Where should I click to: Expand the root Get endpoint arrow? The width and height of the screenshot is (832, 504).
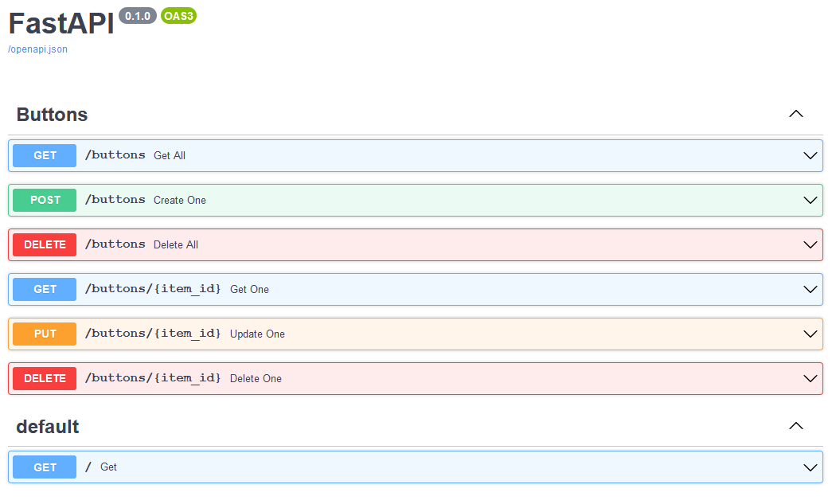click(x=811, y=467)
